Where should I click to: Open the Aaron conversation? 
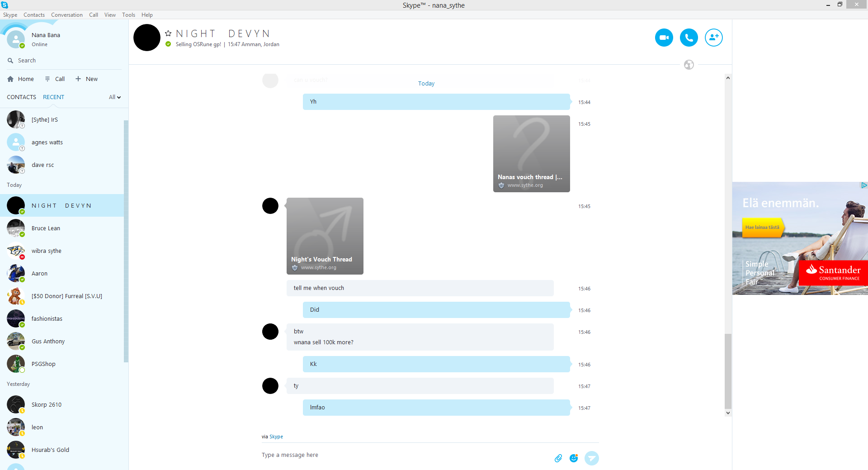[62, 273]
